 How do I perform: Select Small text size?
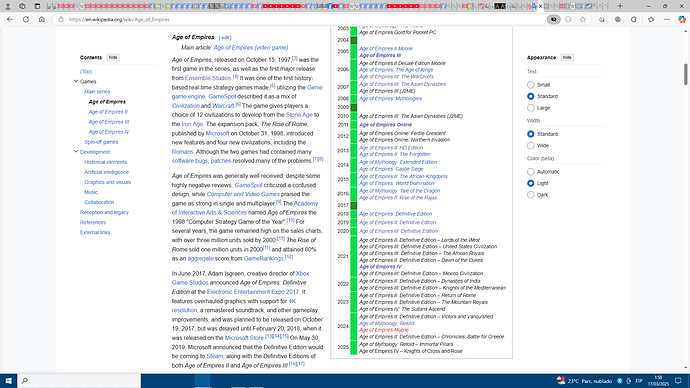click(x=531, y=84)
